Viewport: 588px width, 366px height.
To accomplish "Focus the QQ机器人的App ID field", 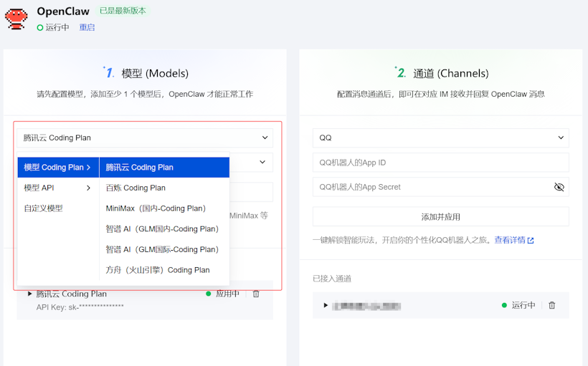I will [440, 163].
